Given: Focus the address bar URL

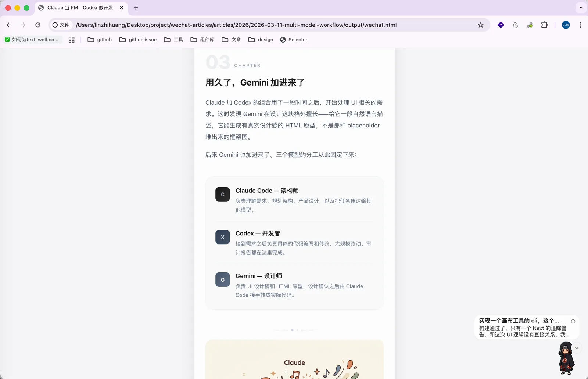Looking at the screenshot, I should pyautogui.click(x=236, y=25).
